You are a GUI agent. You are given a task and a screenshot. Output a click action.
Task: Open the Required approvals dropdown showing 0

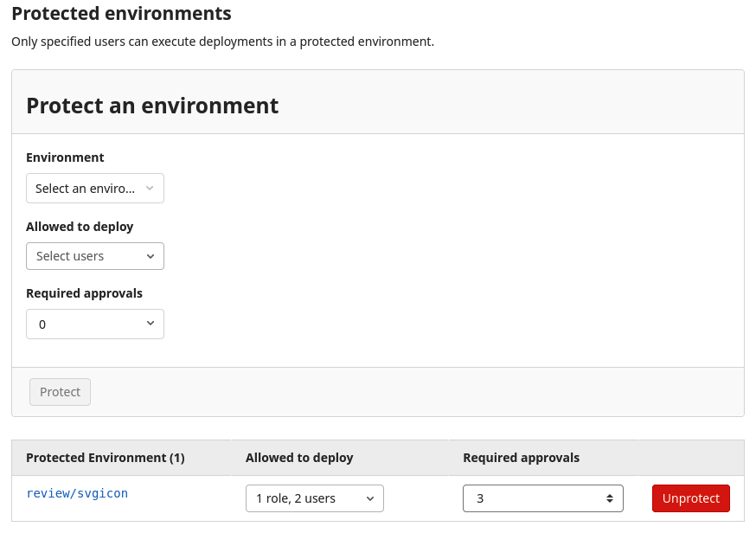point(95,324)
